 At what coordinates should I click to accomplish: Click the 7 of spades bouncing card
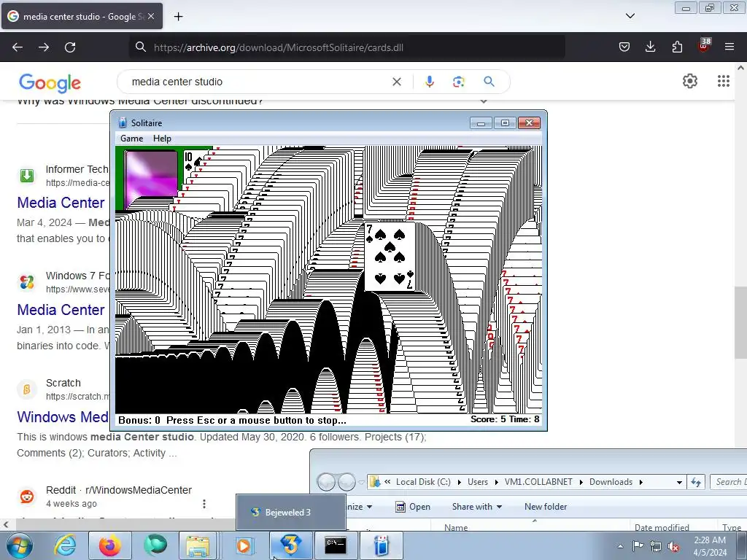pos(390,257)
